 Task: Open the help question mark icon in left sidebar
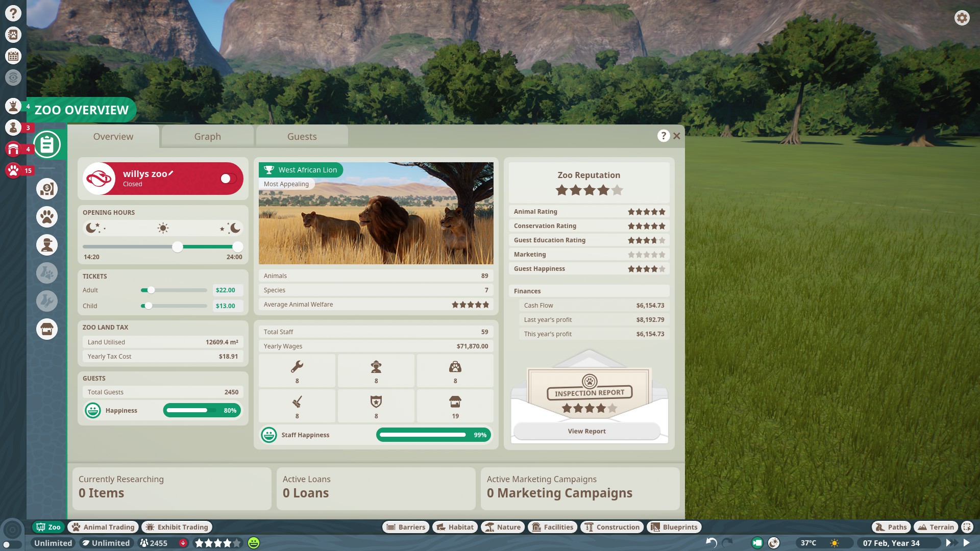point(13,13)
